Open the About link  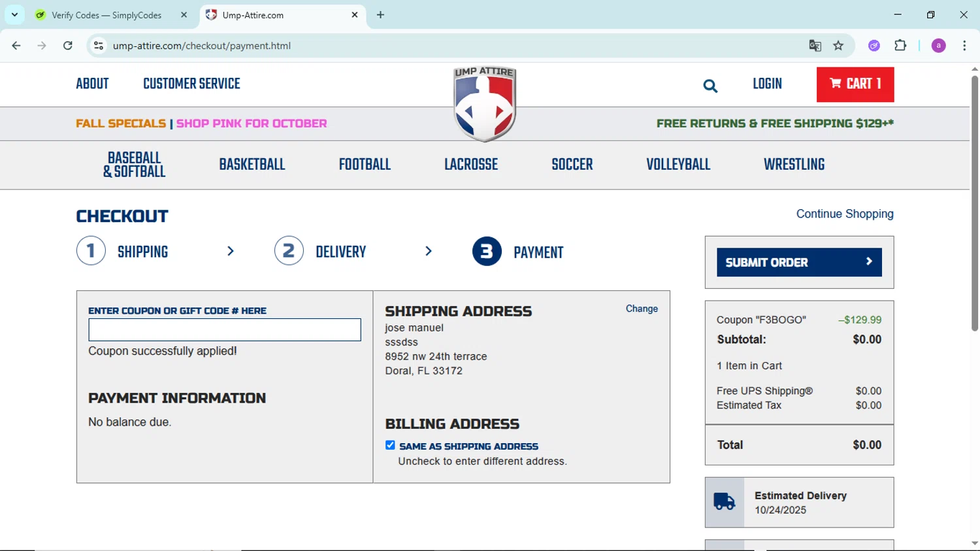click(92, 84)
